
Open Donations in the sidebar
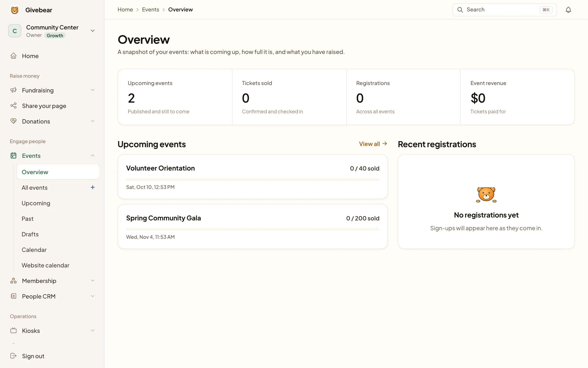click(52, 121)
